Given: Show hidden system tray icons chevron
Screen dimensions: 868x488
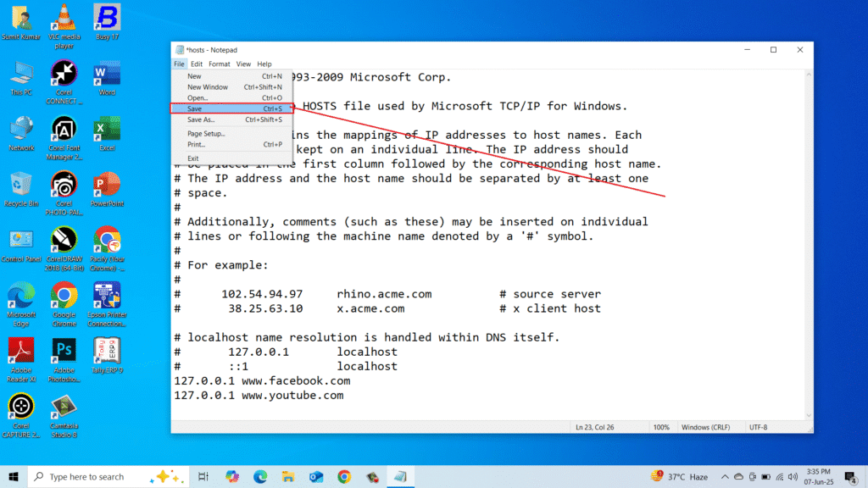Looking at the screenshot, I should tap(725, 477).
